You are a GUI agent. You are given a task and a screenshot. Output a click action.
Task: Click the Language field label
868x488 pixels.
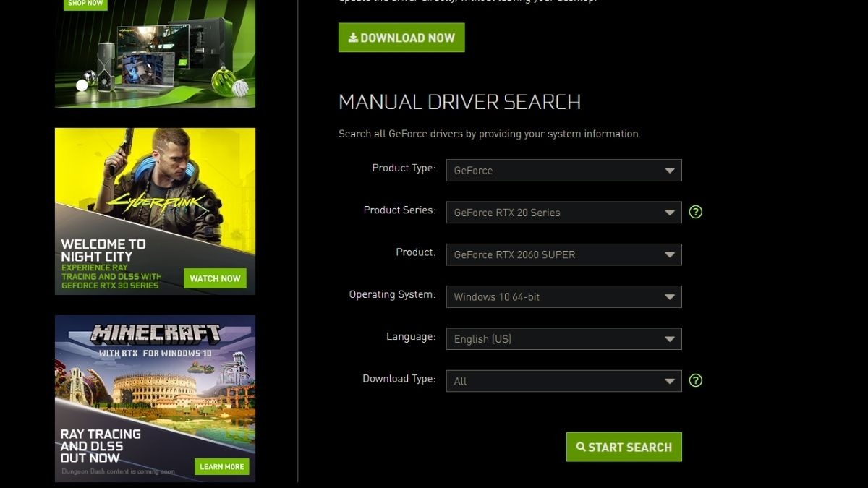(410, 336)
